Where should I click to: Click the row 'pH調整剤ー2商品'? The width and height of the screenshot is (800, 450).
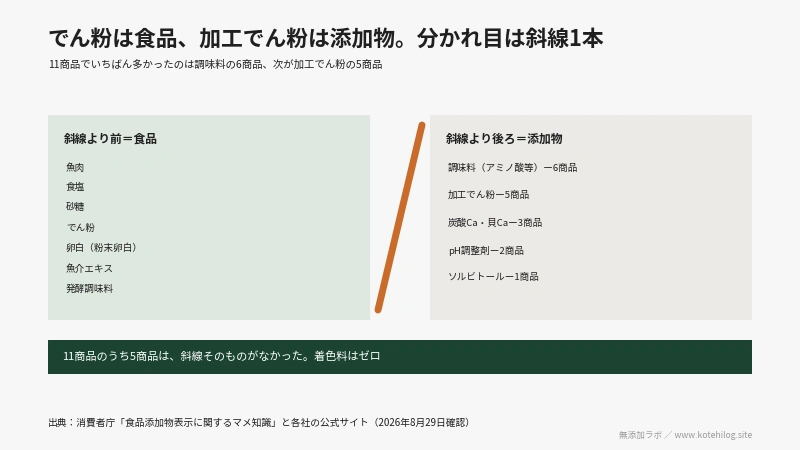pos(486,251)
